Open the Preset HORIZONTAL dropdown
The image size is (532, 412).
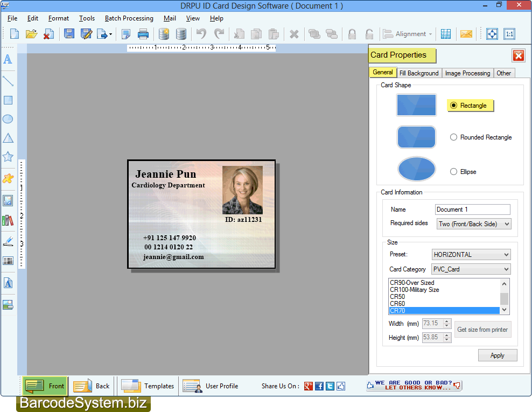(471, 255)
